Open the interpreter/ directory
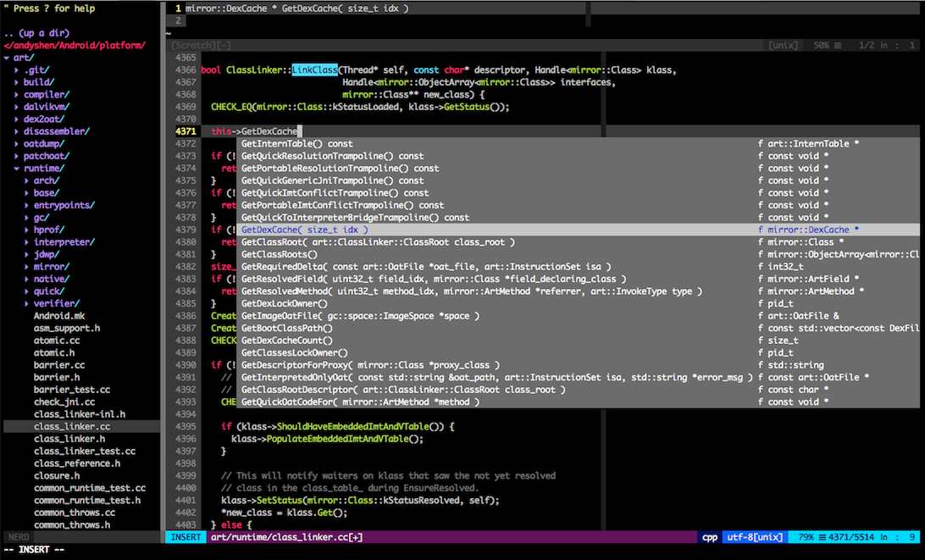This screenshot has height=560, width=925. [x=64, y=242]
